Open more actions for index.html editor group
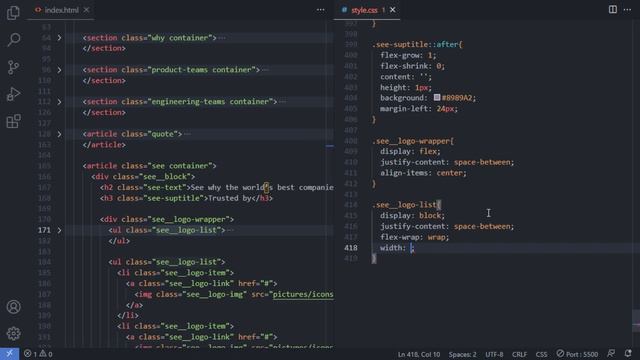 pyautogui.click(x=320, y=9)
